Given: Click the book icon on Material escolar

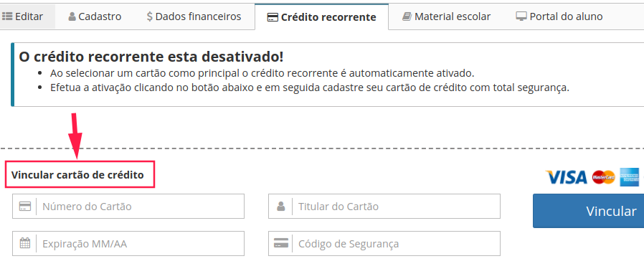Looking at the screenshot, I should pos(407,16).
